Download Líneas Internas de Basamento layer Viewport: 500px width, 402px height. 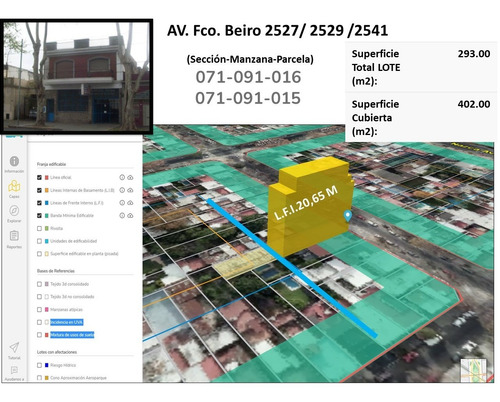coord(130,190)
